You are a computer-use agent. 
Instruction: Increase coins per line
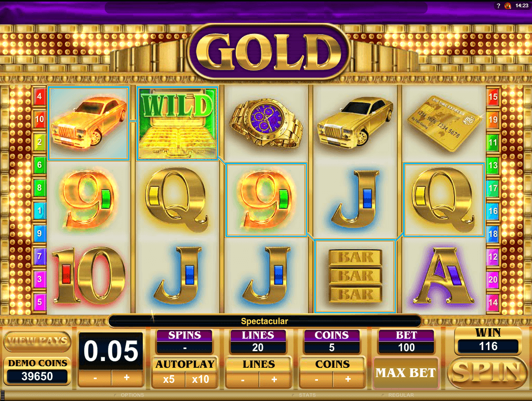click(348, 380)
